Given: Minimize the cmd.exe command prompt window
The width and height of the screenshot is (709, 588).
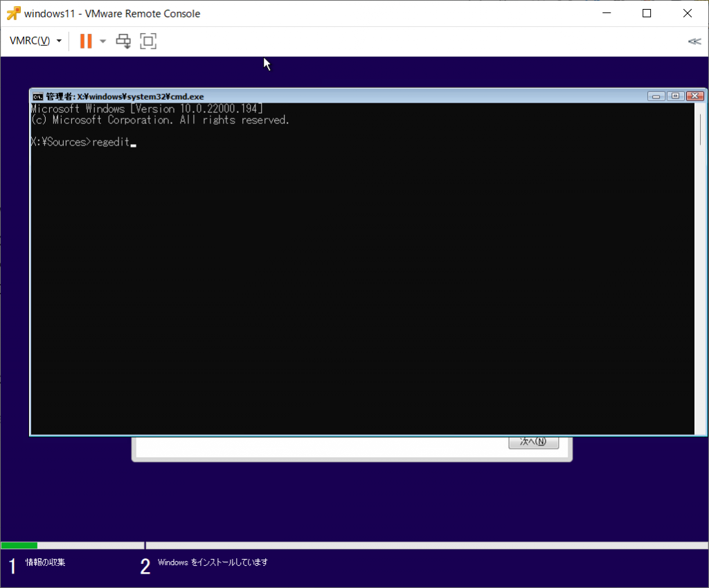Looking at the screenshot, I should coord(656,96).
